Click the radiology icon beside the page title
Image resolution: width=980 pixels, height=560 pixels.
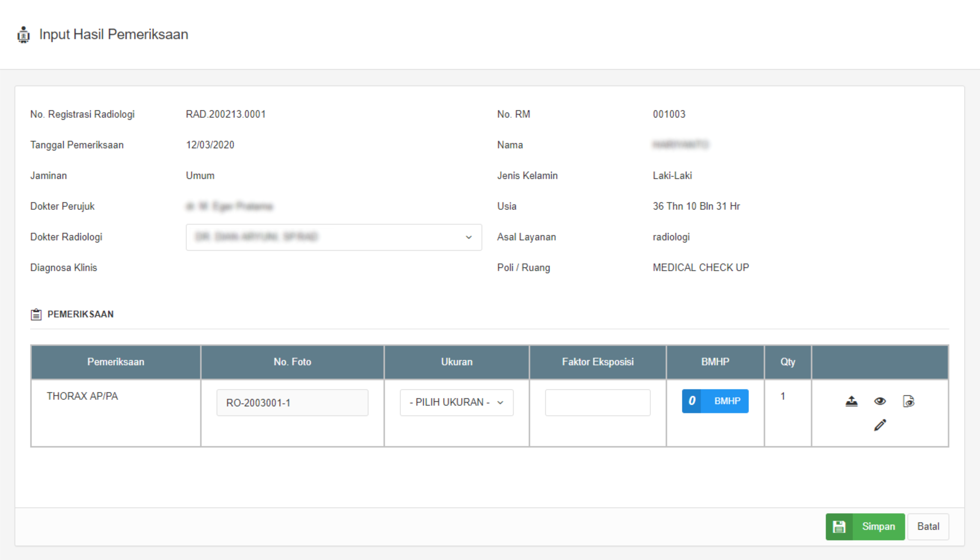point(24,35)
